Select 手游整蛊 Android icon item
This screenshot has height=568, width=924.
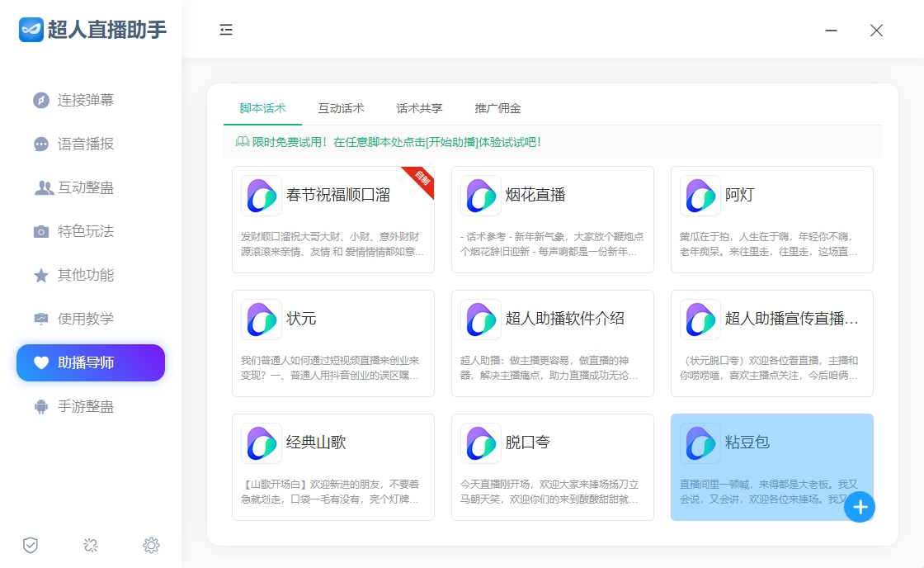[85, 406]
